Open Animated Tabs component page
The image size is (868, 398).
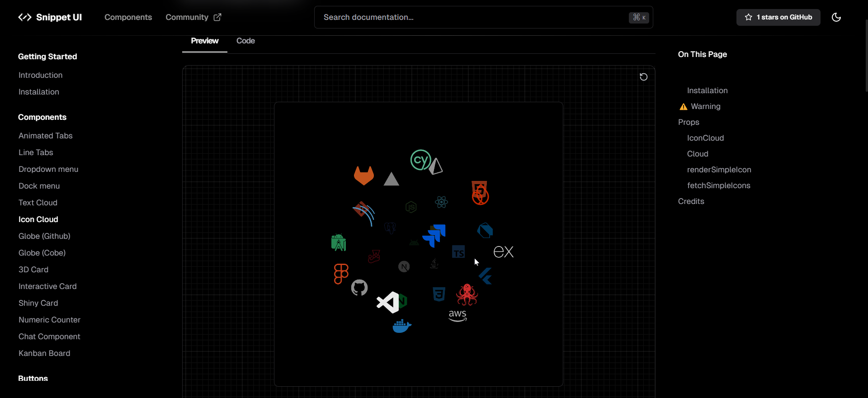coord(46,136)
